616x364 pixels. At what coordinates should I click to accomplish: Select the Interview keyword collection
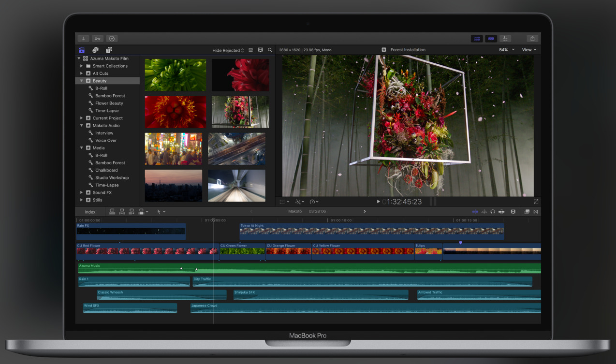104,133
